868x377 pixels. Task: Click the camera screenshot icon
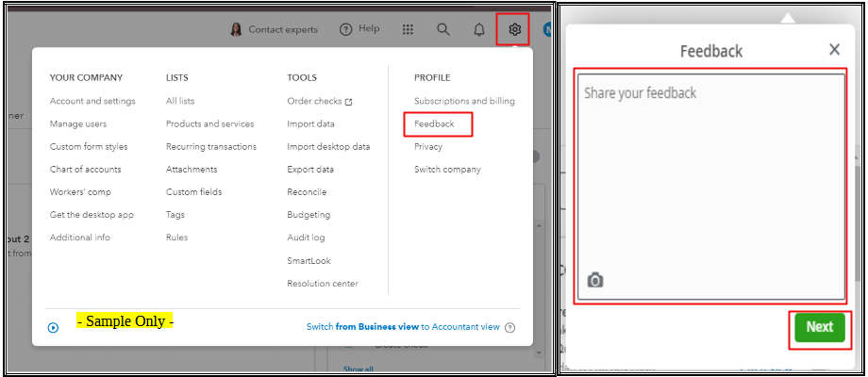point(595,280)
